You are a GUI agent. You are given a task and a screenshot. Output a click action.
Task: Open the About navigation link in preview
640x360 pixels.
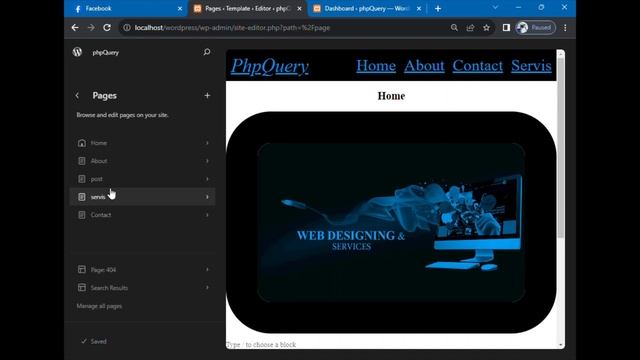[x=424, y=66]
